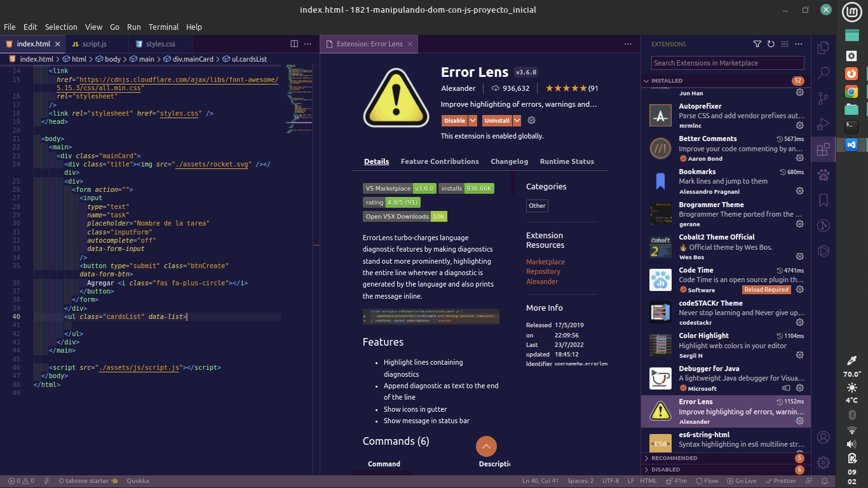Select Debugger for Java extension

click(x=726, y=378)
